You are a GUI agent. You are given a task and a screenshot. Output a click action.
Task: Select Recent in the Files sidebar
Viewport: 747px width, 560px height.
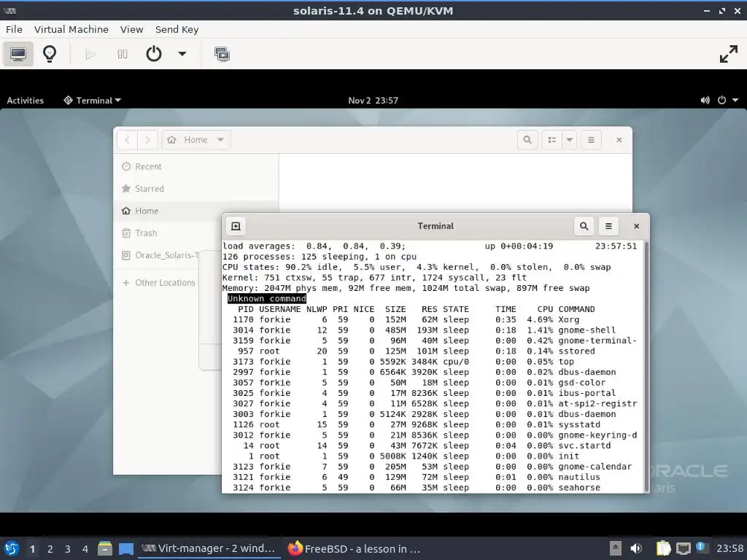tap(196, 167)
